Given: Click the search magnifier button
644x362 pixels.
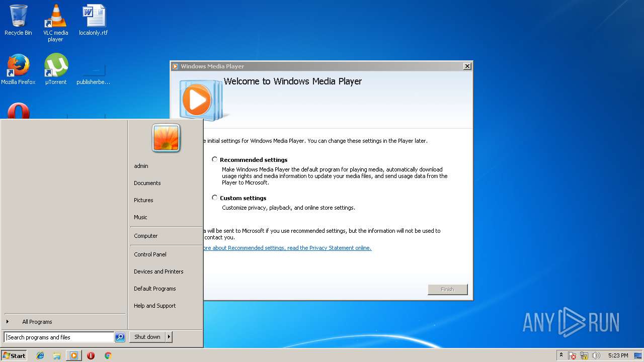Looking at the screenshot, I should tap(120, 337).
